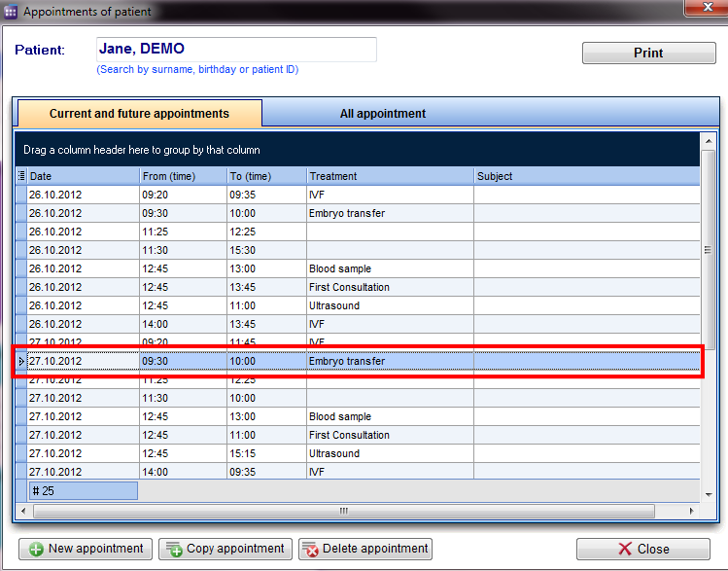Sort by Subject column header

pos(587,176)
